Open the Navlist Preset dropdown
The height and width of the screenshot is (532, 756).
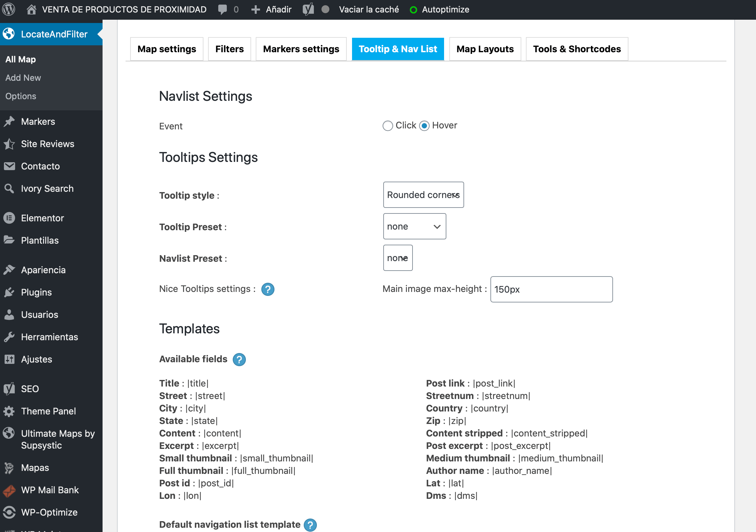(x=398, y=258)
